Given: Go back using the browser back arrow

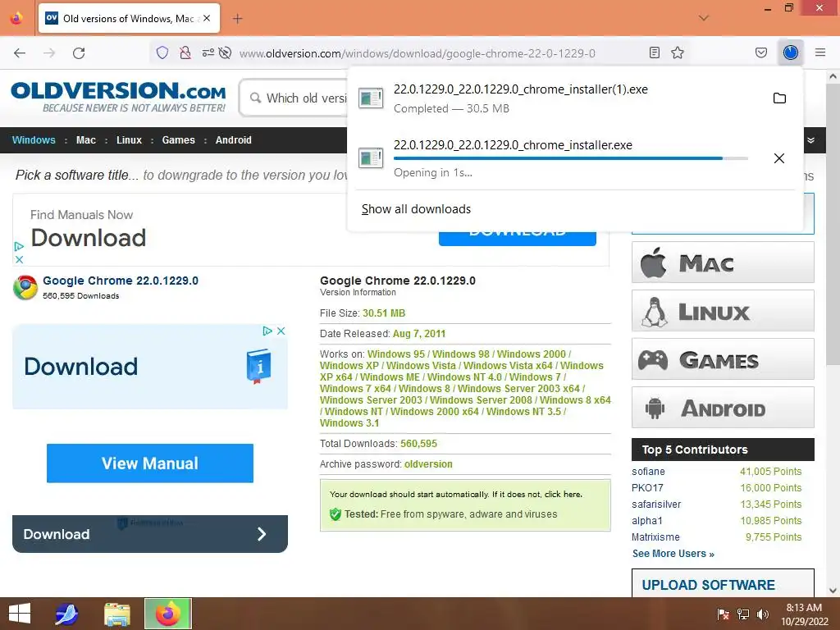Looking at the screenshot, I should pyautogui.click(x=20, y=53).
